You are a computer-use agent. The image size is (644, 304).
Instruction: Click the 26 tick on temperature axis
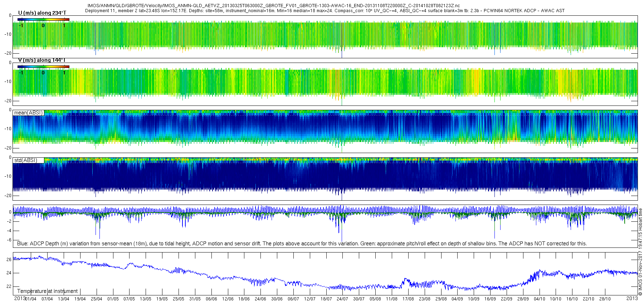(9, 260)
